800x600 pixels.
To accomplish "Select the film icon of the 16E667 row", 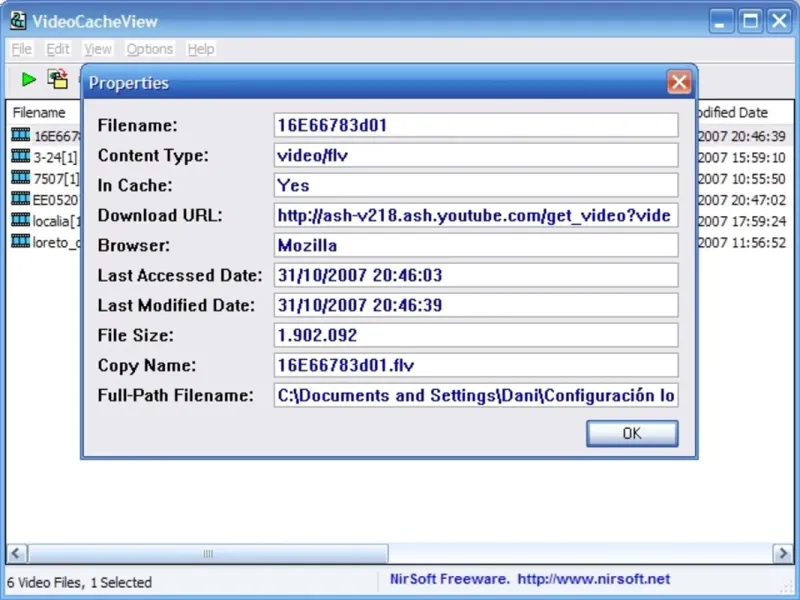I will pyautogui.click(x=20, y=135).
